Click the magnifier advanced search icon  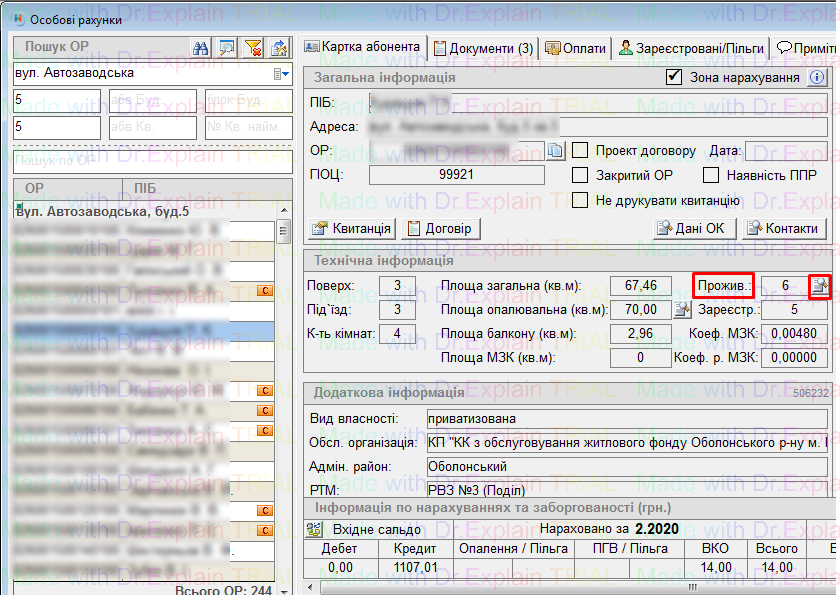tap(227, 47)
